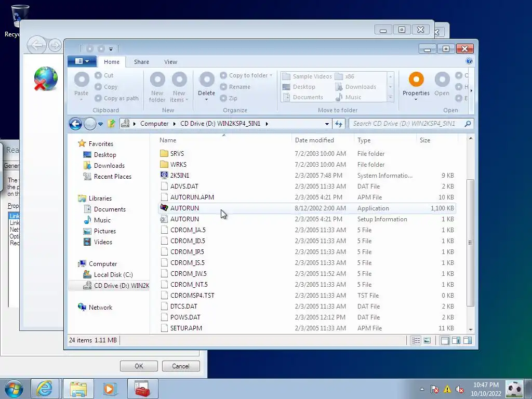Click the Help question mark icon
Viewport: 532px width, 399px height.
[x=469, y=61]
